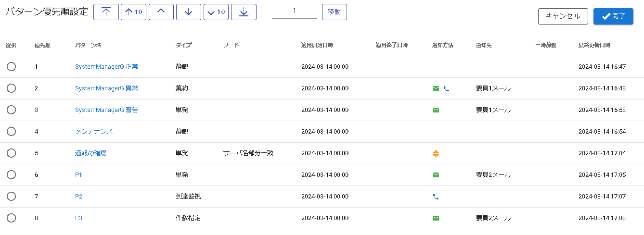Click the move up one arrow
Image resolution: width=644 pixels, height=235 pixels.
point(161,12)
